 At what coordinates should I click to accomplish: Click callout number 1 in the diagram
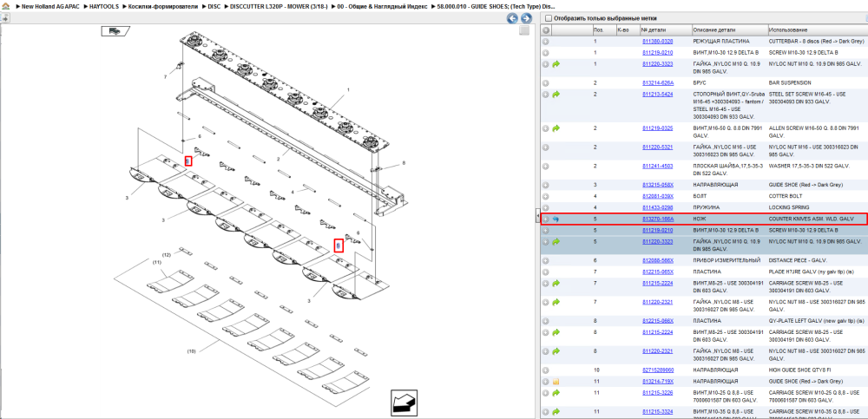(x=348, y=89)
